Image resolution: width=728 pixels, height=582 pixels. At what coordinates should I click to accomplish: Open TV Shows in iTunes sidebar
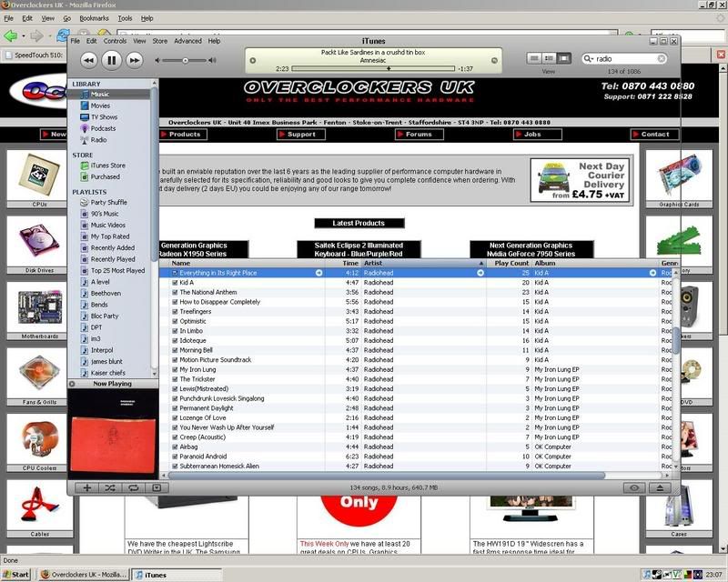104,117
